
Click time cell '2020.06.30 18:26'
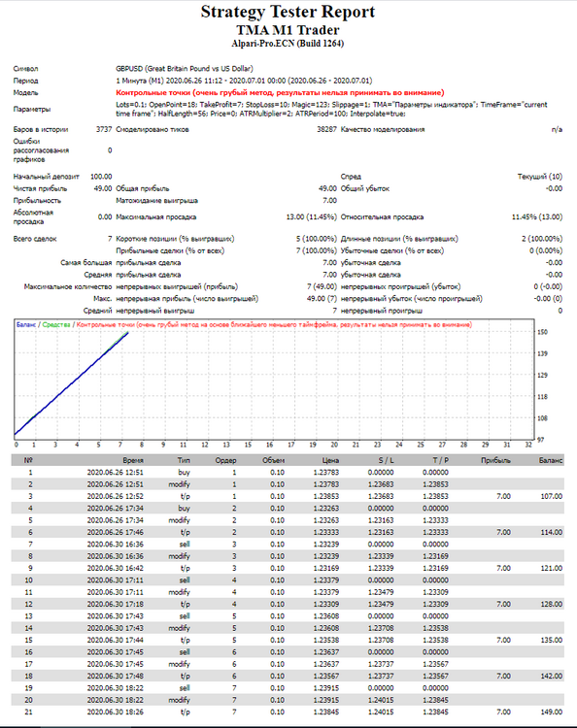(116, 711)
